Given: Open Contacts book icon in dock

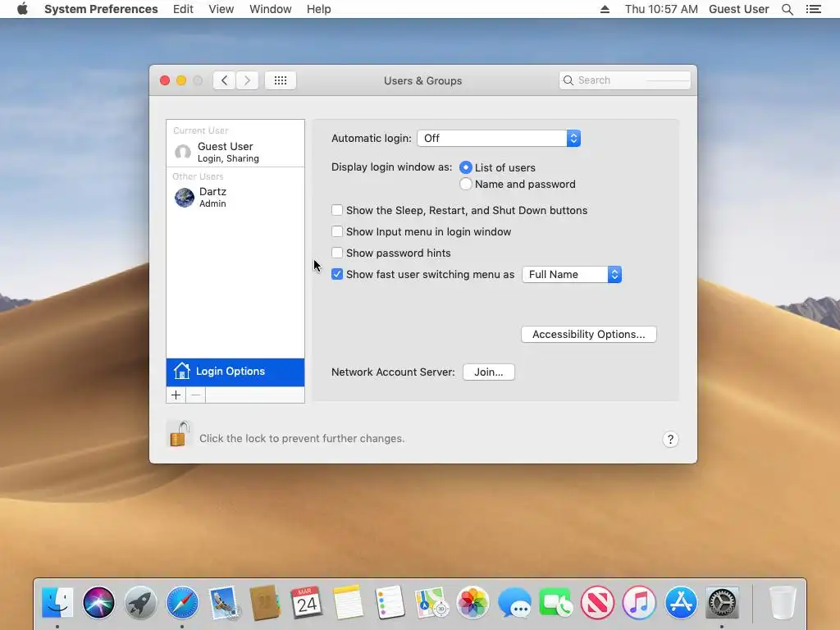Looking at the screenshot, I should tap(265, 602).
